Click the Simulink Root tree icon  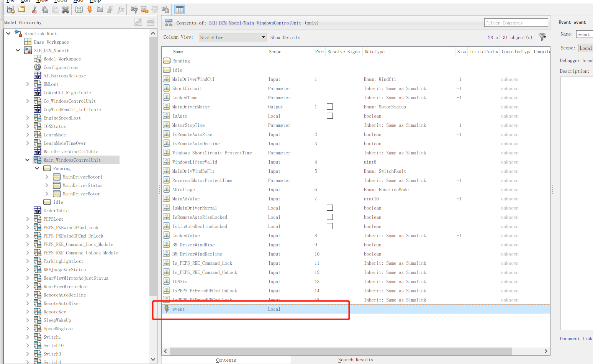click(18, 33)
